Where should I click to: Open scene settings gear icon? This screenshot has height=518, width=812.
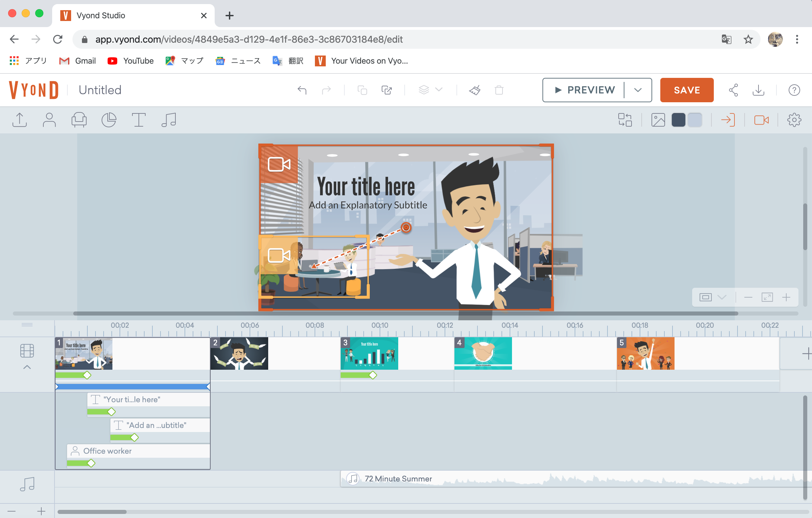click(x=794, y=120)
